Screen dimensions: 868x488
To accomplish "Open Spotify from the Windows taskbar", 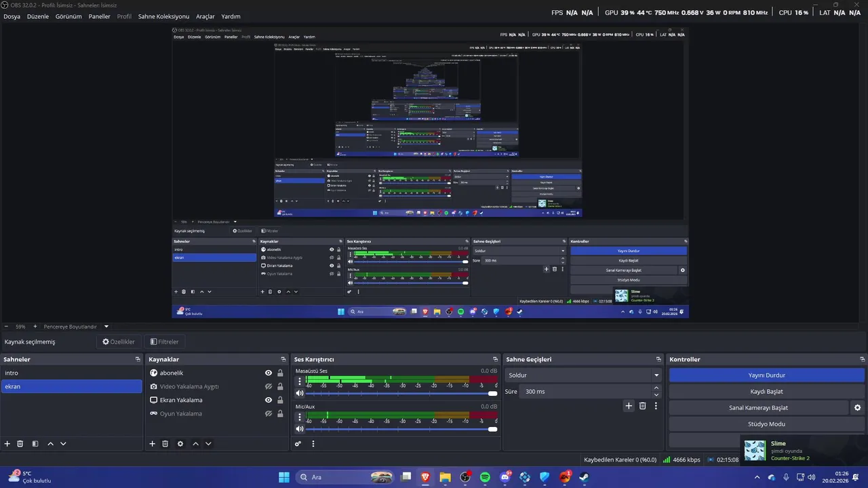I will click(485, 477).
